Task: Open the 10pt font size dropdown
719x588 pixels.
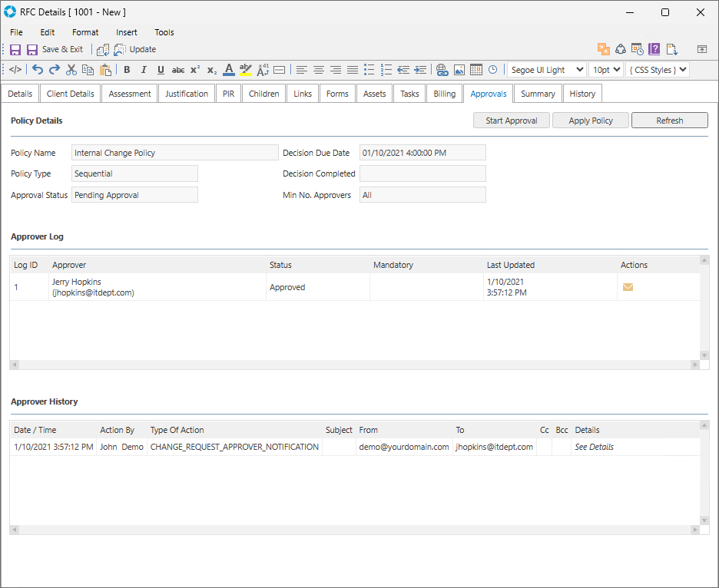Action: pyautogui.click(x=606, y=70)
